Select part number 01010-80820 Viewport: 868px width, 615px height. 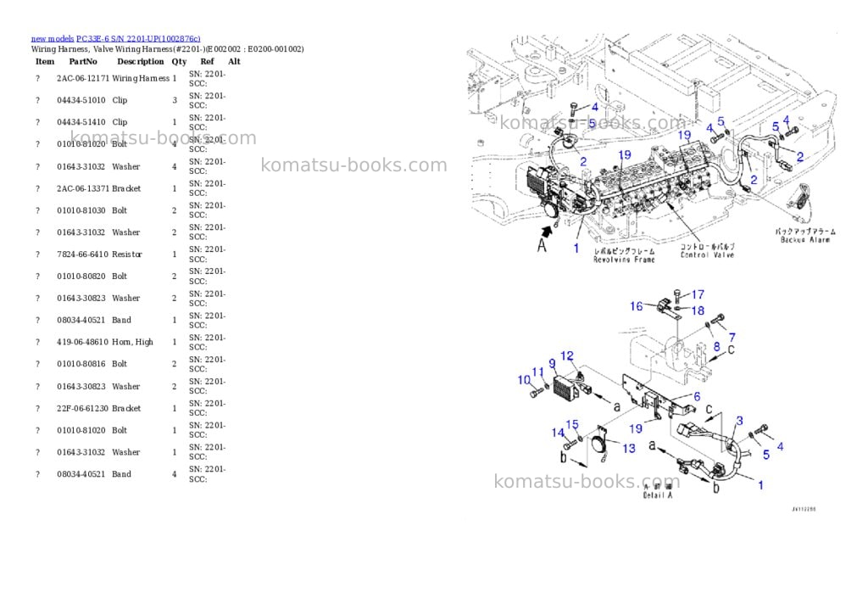tap(81, 277)
